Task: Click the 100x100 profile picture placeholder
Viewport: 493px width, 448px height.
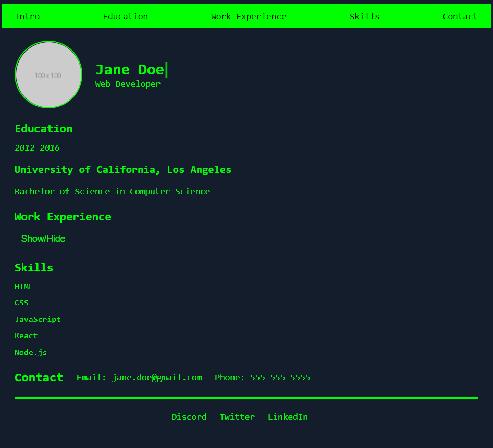Action: 48,74
